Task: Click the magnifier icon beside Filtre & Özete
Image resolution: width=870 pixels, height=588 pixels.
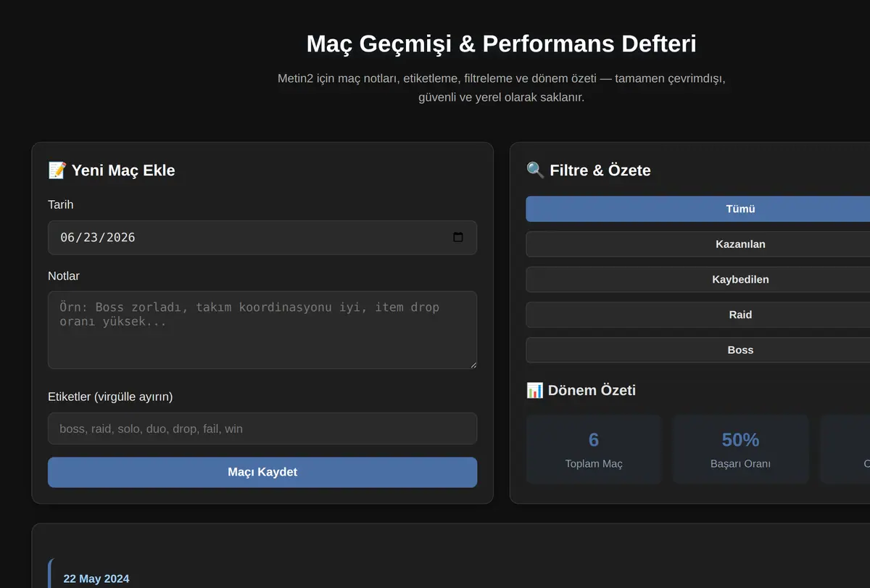Action: point(535,170)
